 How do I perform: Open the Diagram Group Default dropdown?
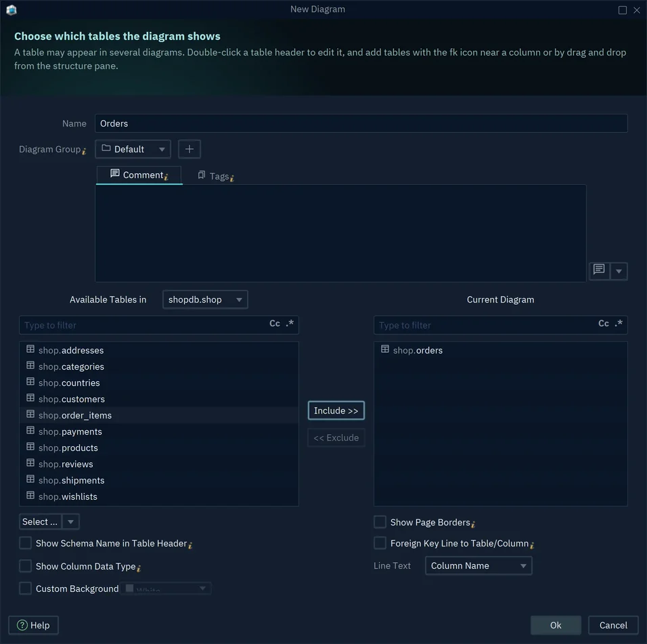[133, 149]
